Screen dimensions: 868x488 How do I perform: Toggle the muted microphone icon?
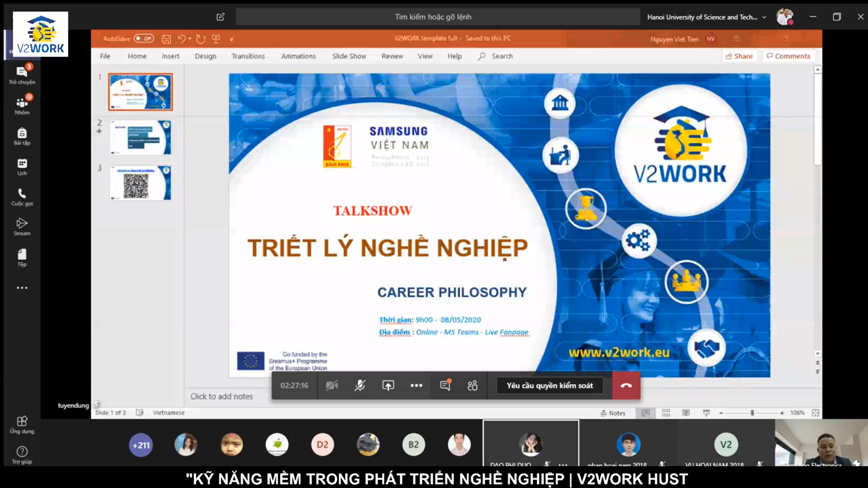pos(360,385)
